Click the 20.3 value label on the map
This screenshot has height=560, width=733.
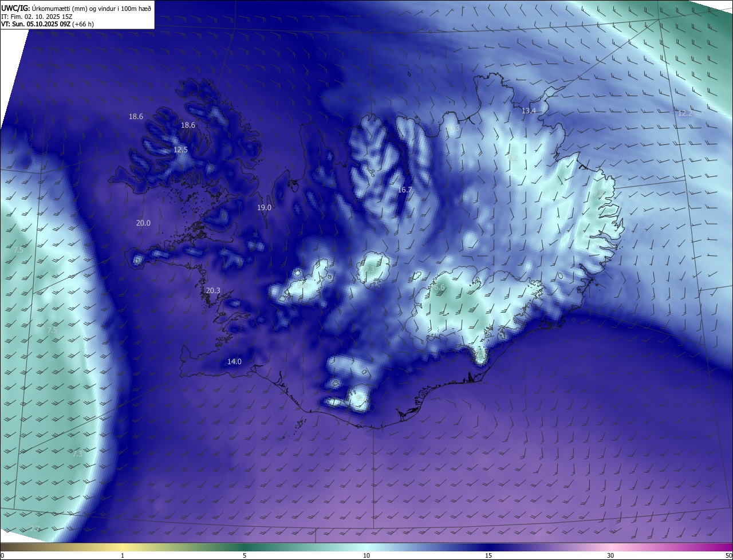pyautogui.click(x=212, y=291)
